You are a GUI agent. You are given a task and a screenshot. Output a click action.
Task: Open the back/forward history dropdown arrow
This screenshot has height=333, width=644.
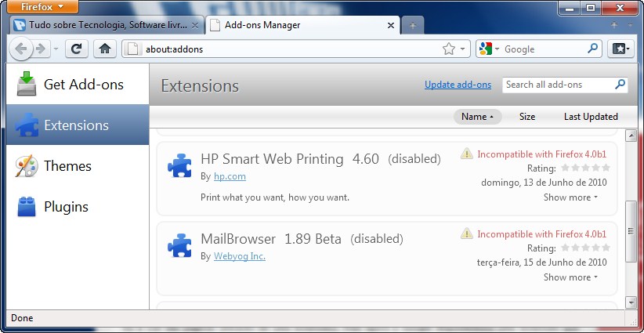(x=56, y=49)
